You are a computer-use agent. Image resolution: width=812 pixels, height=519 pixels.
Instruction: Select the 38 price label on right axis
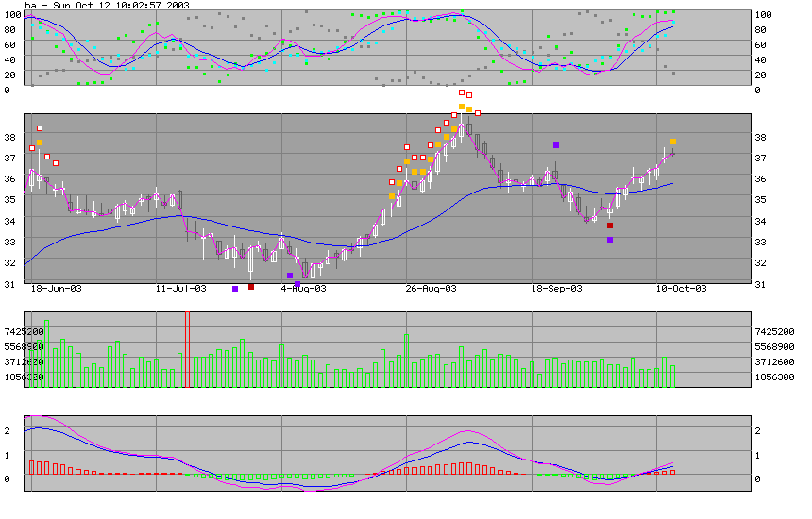[763, 137]
